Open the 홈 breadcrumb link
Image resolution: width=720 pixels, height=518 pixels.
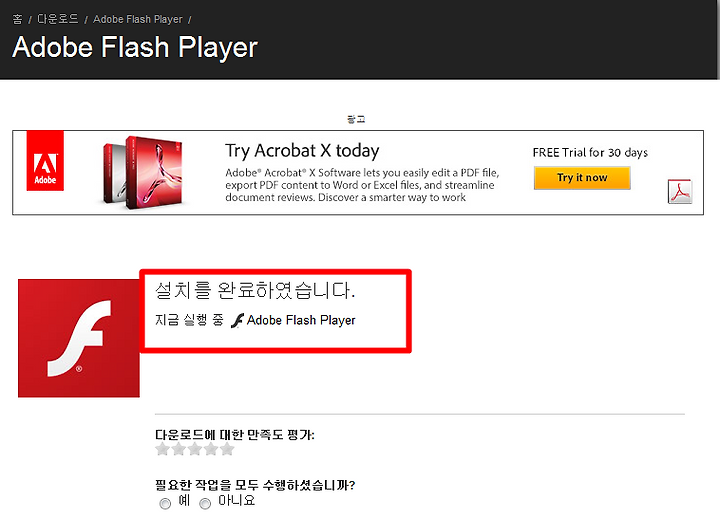click(x=17, y=19)
